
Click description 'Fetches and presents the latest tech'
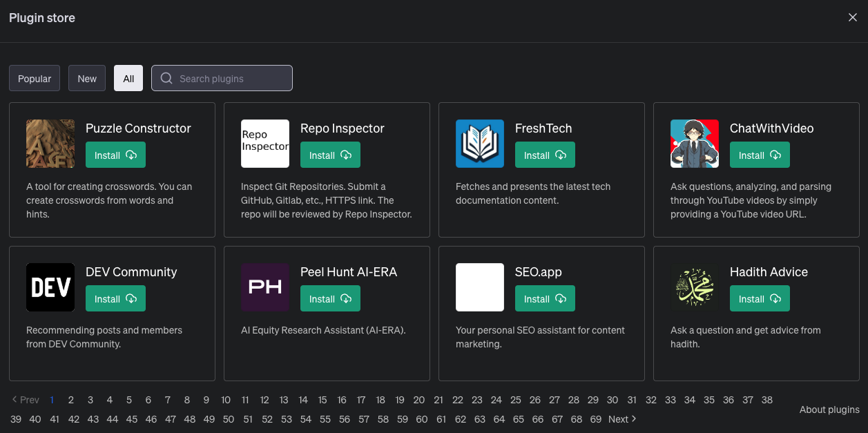[x=533, y=193]
